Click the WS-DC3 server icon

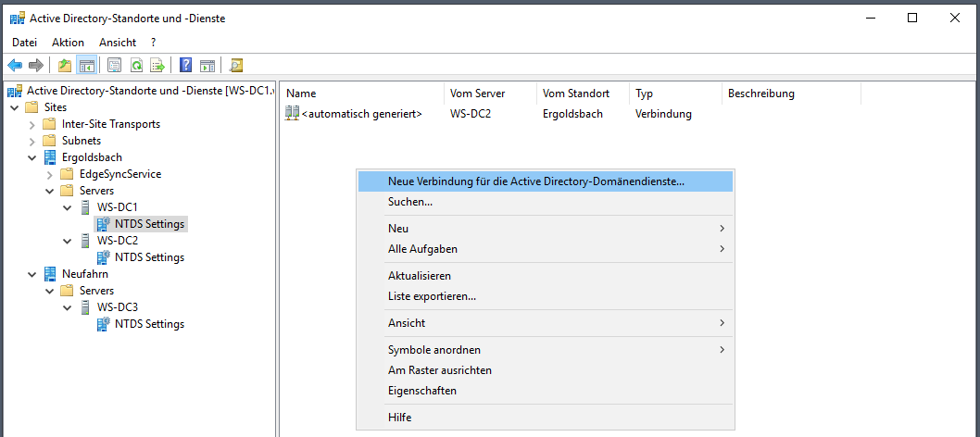click(85, 307)
